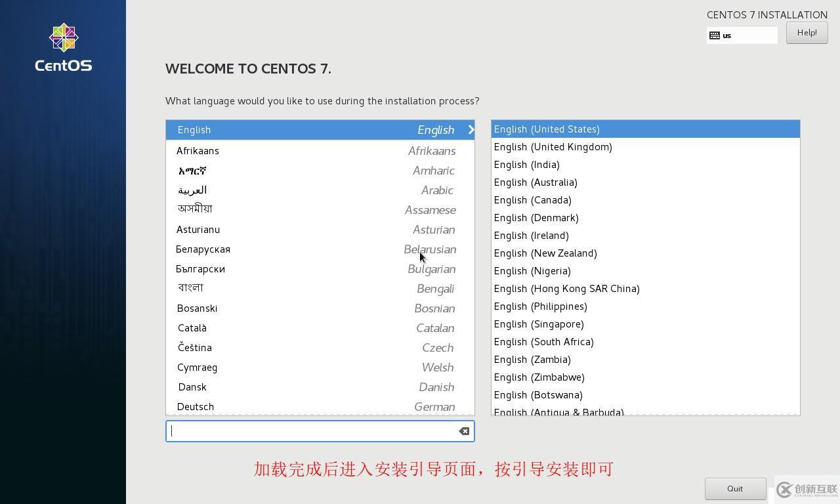Choose English (Australia) locale
The image size is (840, 504).
[x=646, y=182]
